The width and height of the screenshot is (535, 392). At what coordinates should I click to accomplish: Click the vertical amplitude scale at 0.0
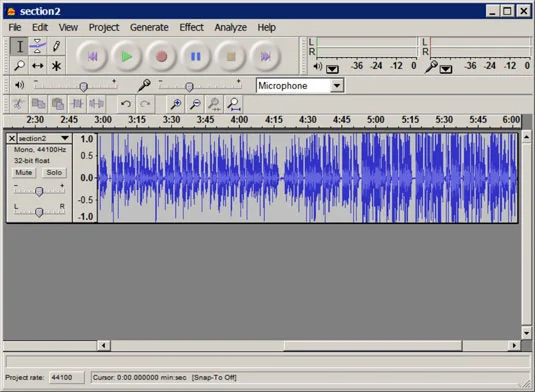(86, 178)
